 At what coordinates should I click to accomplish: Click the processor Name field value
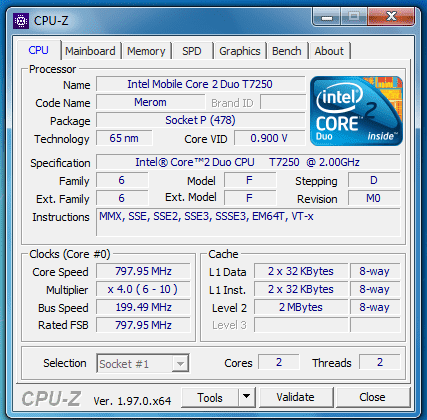pyautogui.click(x=200, y=84)
